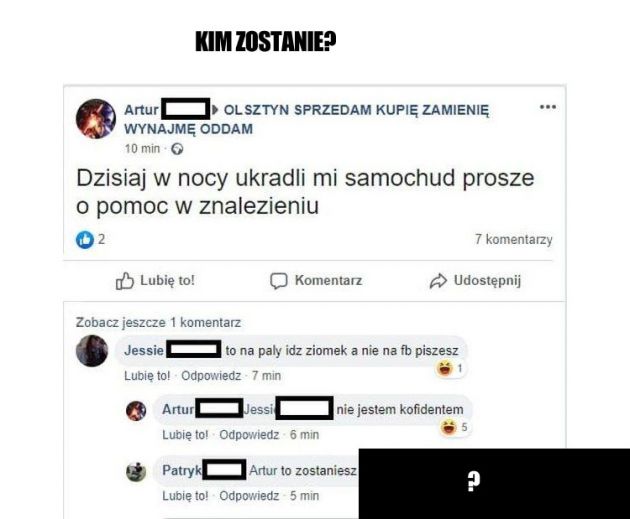Screen dimensions: 630x519
Task: Click the public globe privacy icon
Action: pyautogui.click(x=177, y=149)
